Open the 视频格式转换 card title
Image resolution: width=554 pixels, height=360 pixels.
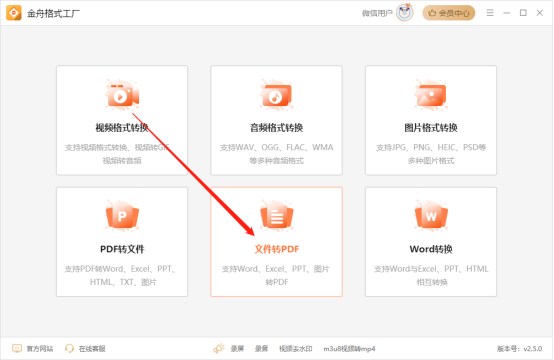[122, 128]
